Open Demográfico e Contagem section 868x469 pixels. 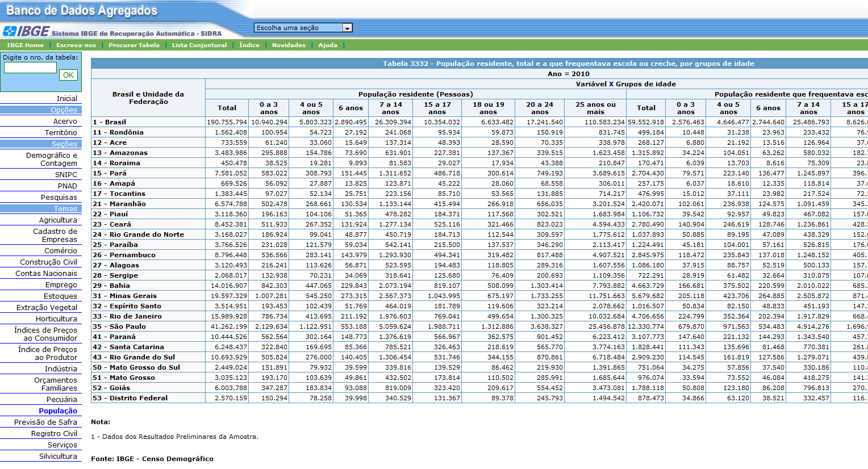52,159
